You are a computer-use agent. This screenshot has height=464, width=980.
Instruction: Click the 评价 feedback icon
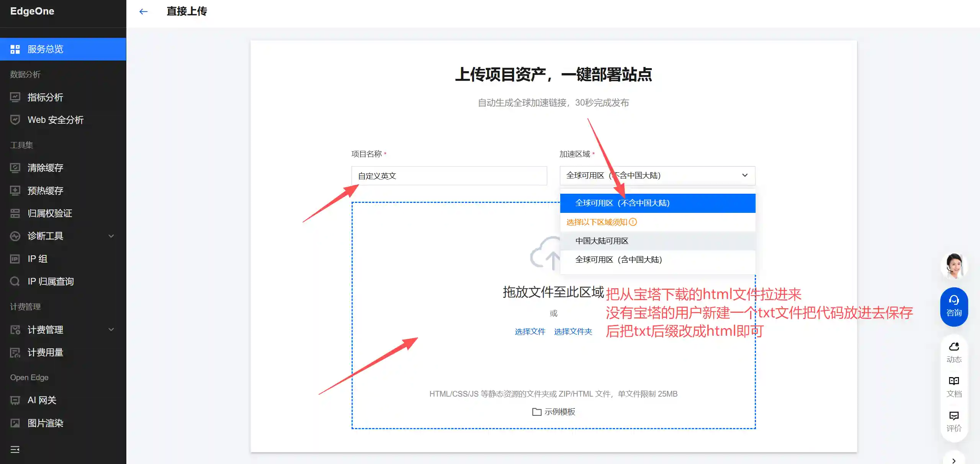click(954, 416)
